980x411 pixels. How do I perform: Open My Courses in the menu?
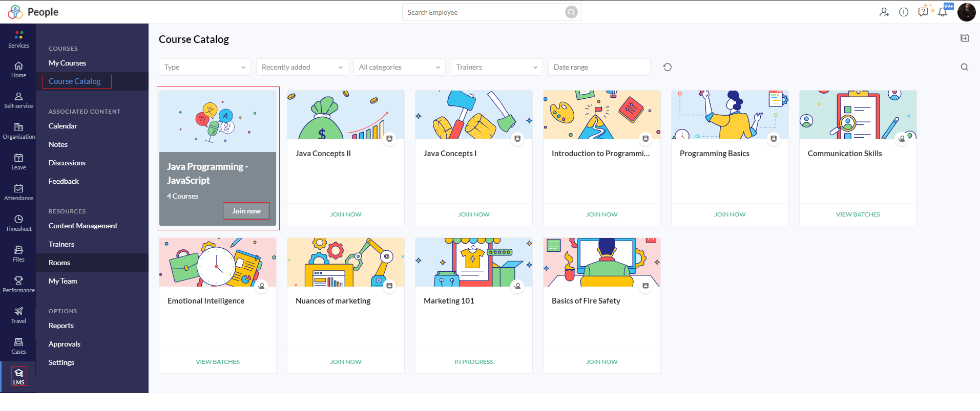click(67, 63)
